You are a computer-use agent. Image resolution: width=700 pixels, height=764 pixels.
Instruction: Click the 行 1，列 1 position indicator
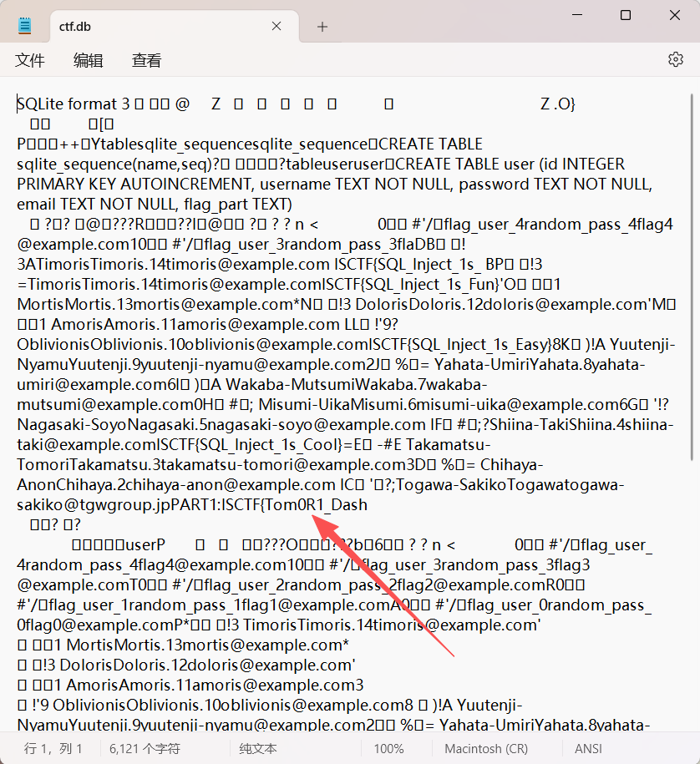[x=53, y=749]
